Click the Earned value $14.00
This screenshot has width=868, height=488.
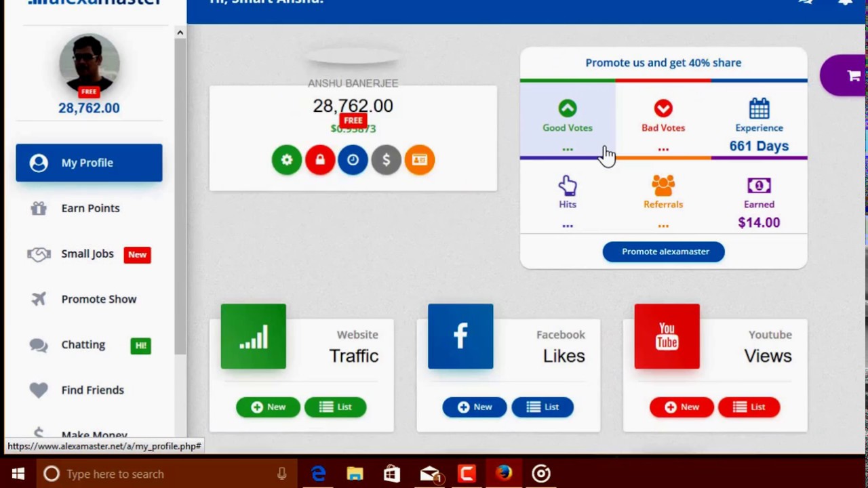click(759, 222)
